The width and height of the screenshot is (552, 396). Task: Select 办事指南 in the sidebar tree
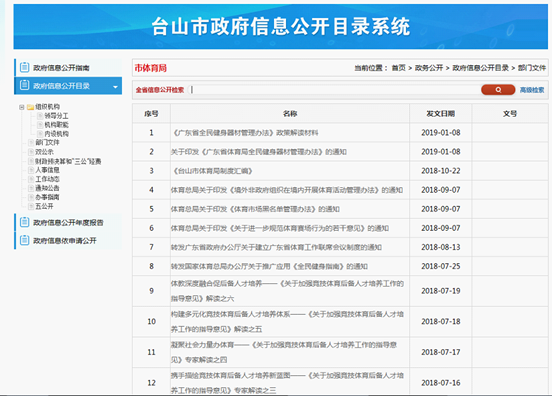point(47,197)
